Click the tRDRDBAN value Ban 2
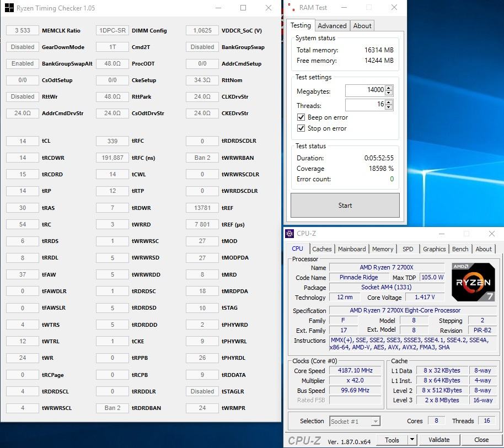Viewport: 504px width, 448px height. [x=112, y=408]
